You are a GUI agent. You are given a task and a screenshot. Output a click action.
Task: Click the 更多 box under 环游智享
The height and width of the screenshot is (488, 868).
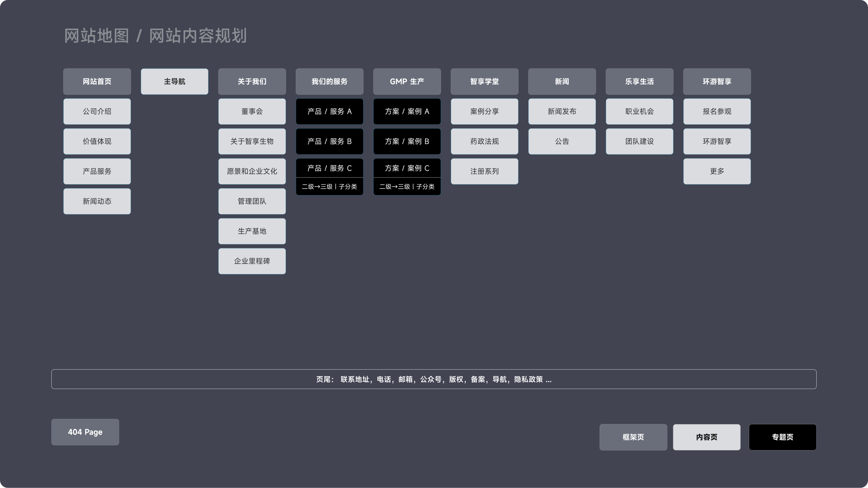[x=717, y=171]
